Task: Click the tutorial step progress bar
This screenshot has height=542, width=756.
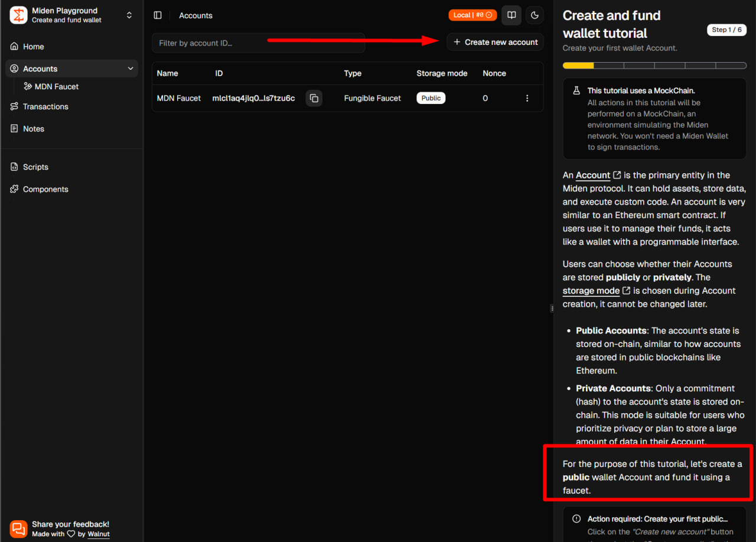Action: (x=654, y=66)
